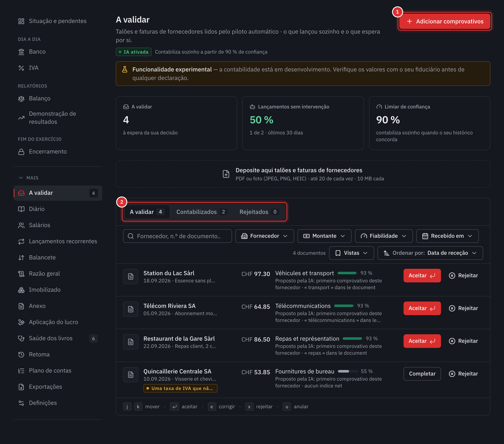This screenshot has height=444, width=504.
Task: Open the Station du Lac Sàrl document icon
Action: point(131,276)
